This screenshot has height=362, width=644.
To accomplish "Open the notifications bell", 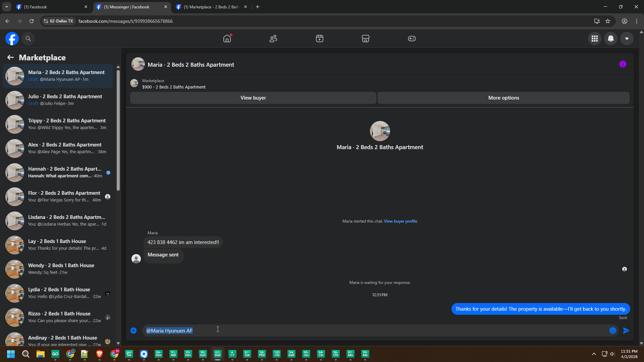I will 611,39.
